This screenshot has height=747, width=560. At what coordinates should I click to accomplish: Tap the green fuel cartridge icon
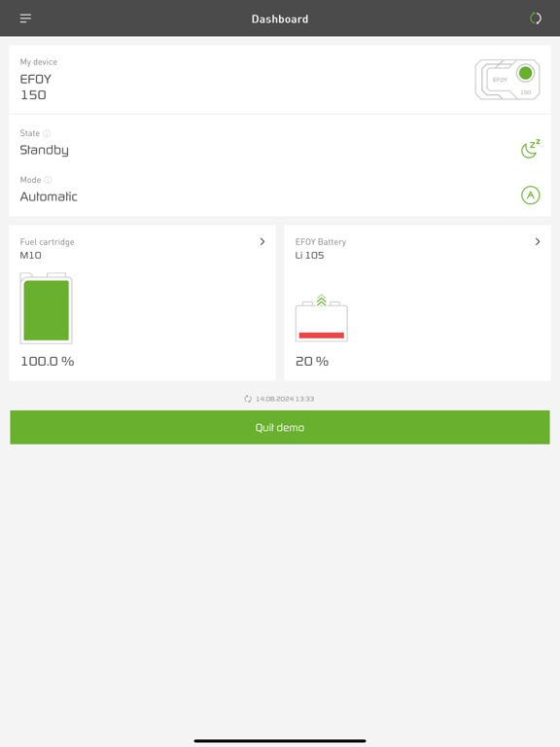click(x=47, y=308)
